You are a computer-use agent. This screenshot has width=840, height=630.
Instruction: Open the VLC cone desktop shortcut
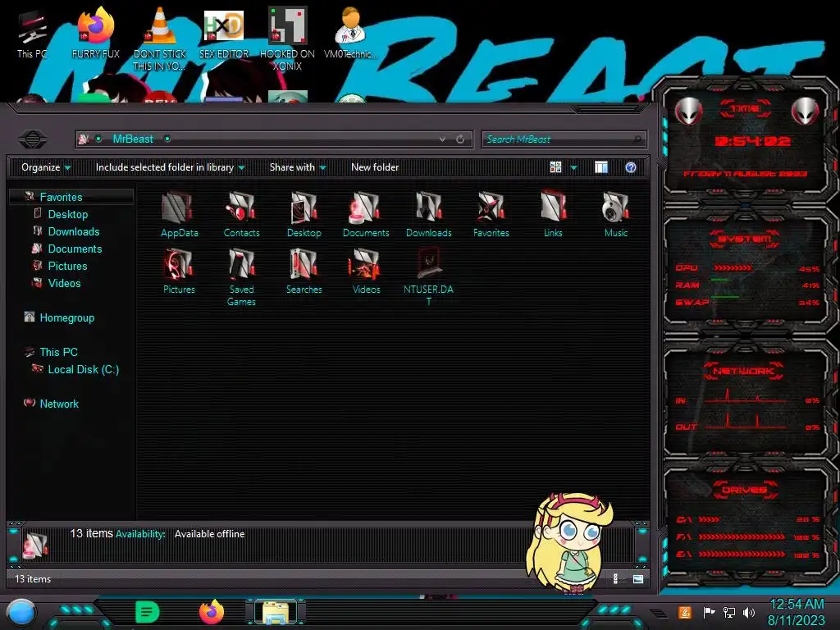click(159, 39)
